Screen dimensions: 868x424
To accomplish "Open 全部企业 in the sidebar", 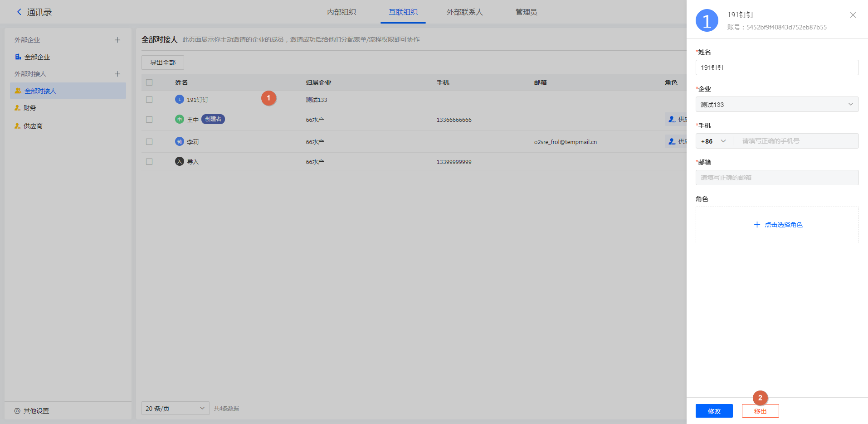I will [x=37, y=57].
